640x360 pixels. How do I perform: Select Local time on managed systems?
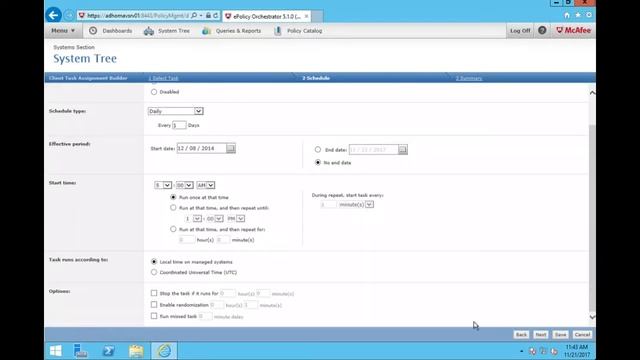154,262
